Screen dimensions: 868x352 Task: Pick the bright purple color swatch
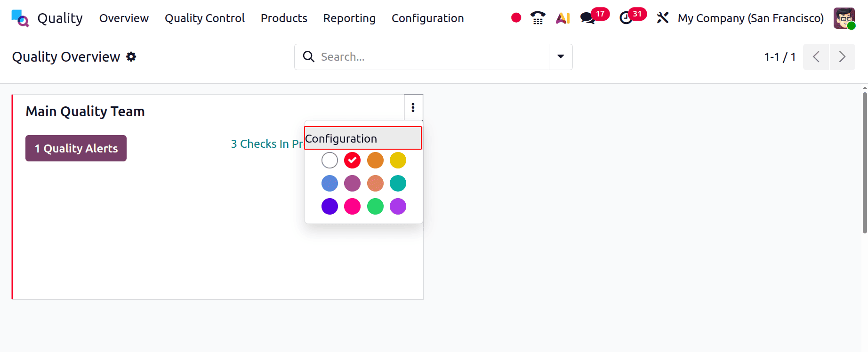[398, 206]
